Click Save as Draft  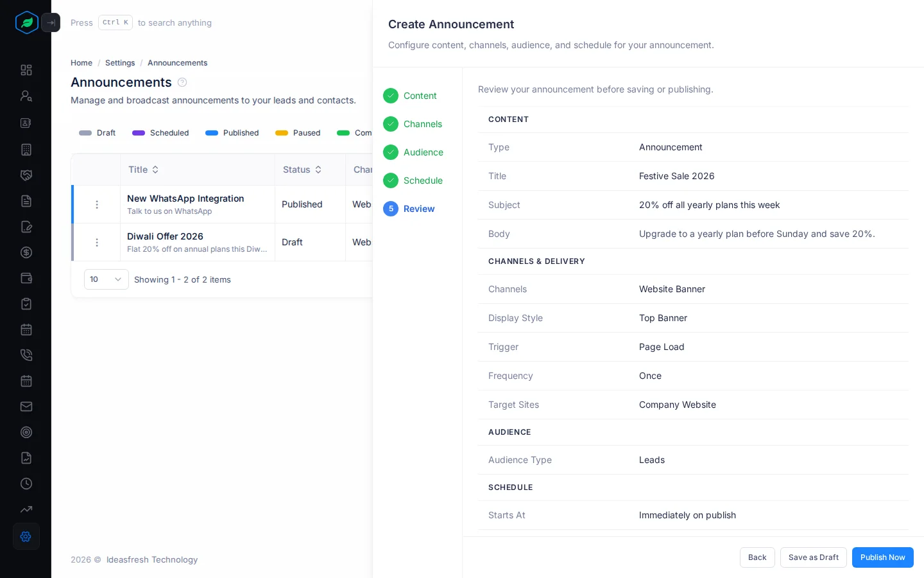point(814,557)
